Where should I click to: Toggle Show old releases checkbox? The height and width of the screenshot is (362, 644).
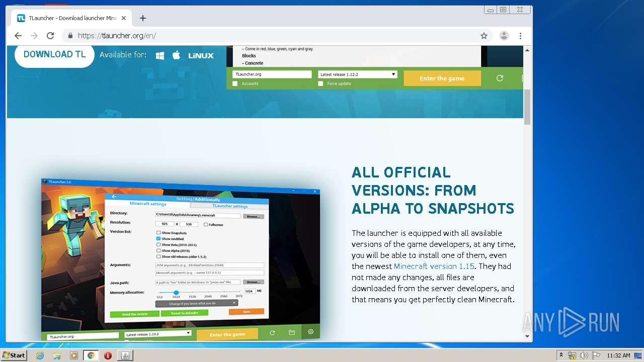(x=158, y=256)
